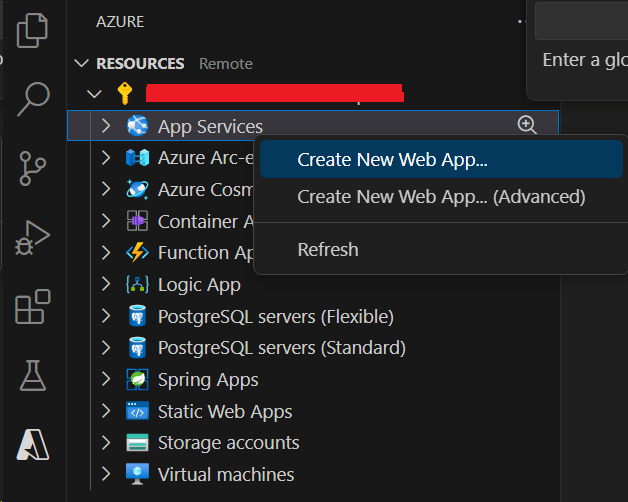Expand the App Services node

(x=106, y=126)
